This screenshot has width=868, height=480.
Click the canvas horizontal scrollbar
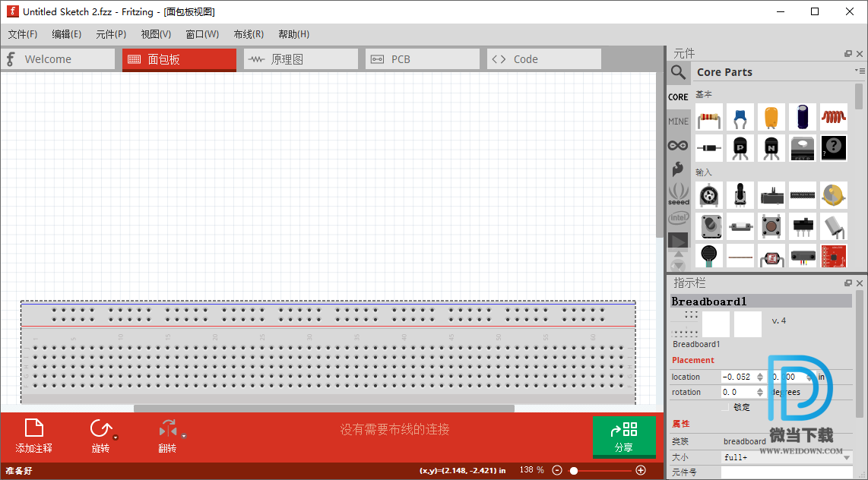tap(324, 408)
